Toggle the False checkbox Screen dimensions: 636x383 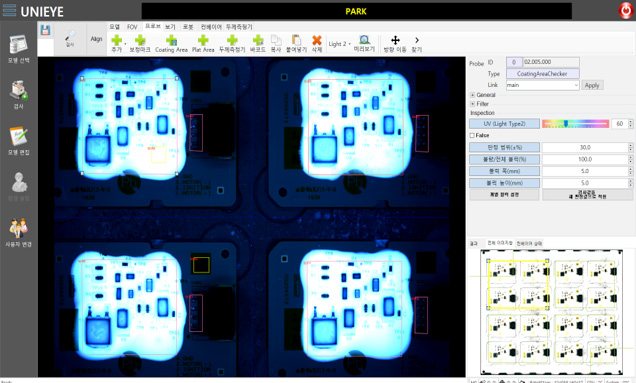coord(472,136)
